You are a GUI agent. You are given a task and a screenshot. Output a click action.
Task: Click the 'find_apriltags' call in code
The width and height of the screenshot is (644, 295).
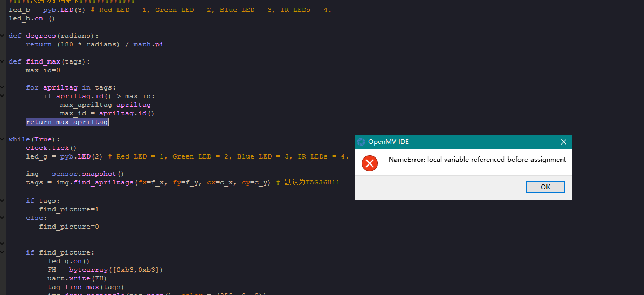point(104,182)
